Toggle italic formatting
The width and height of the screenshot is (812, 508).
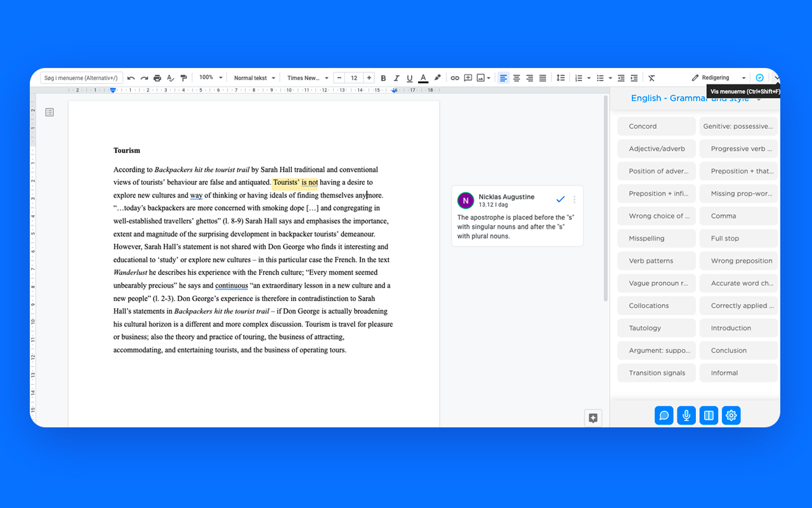point(396,78)
